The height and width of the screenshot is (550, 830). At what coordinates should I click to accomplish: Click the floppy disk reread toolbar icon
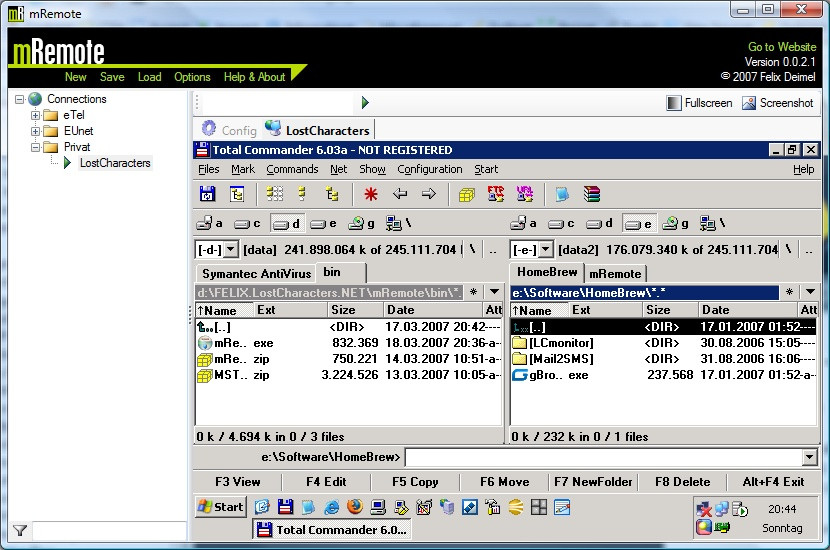click(207, 194)
